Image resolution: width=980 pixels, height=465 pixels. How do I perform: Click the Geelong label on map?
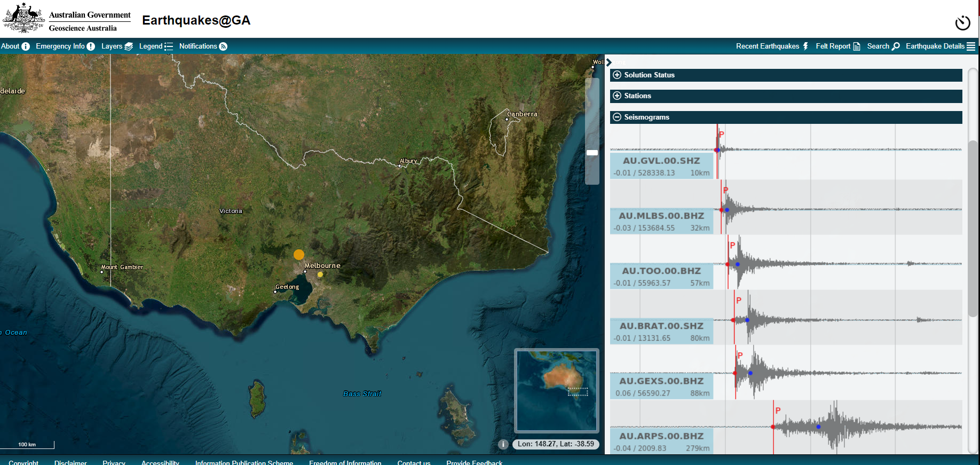287,287
